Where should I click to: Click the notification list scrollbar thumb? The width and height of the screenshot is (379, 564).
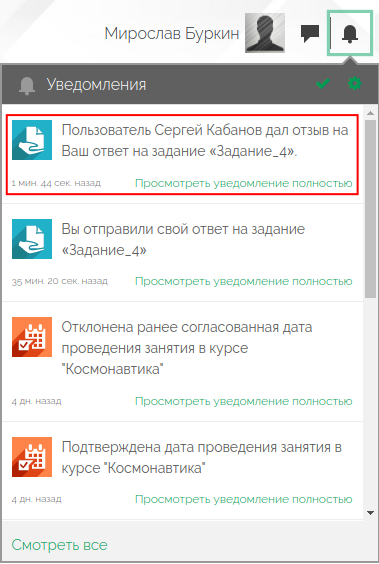370,209
